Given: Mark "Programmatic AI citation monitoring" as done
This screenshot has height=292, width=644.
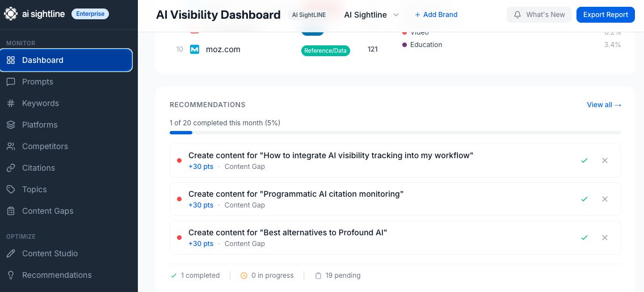Looking at the screenshot, I should pyautogui.click(x=584, y=199).
